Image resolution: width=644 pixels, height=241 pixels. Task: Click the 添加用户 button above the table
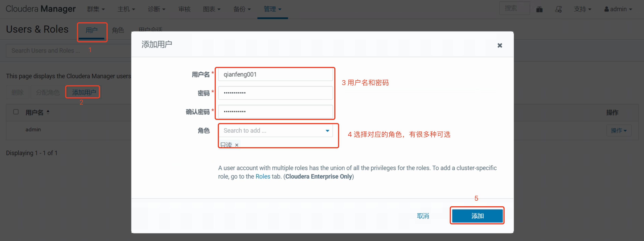tap(84, 92)
